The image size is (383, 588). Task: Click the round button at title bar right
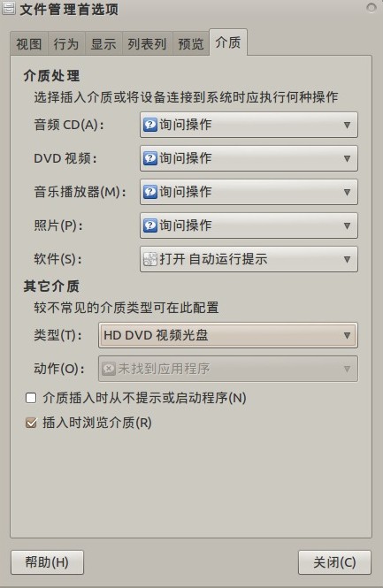(x=372, y=7)
